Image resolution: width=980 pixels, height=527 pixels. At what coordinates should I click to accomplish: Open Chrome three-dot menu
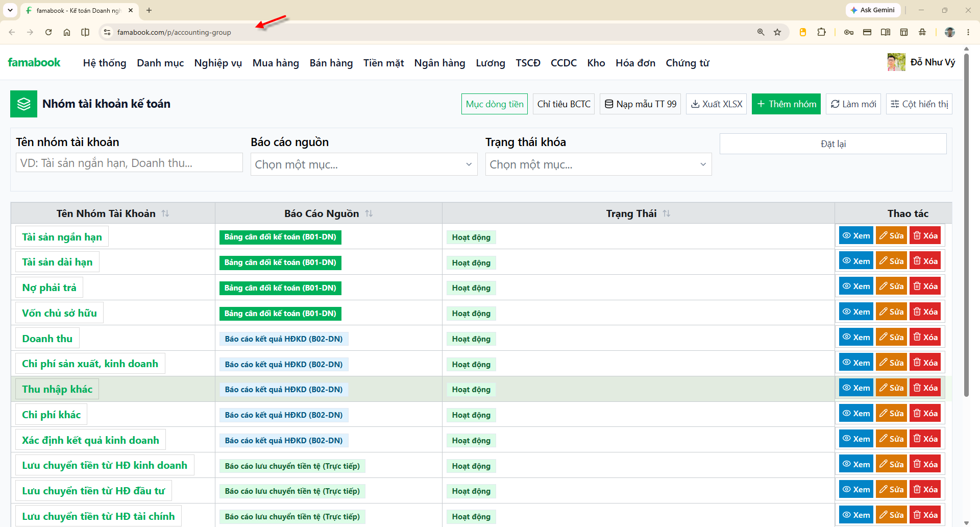968,32
